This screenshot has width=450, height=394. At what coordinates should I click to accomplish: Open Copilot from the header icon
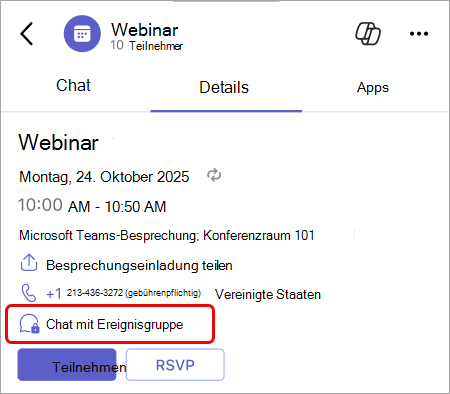pyautogui.click(x=368, y=33)
